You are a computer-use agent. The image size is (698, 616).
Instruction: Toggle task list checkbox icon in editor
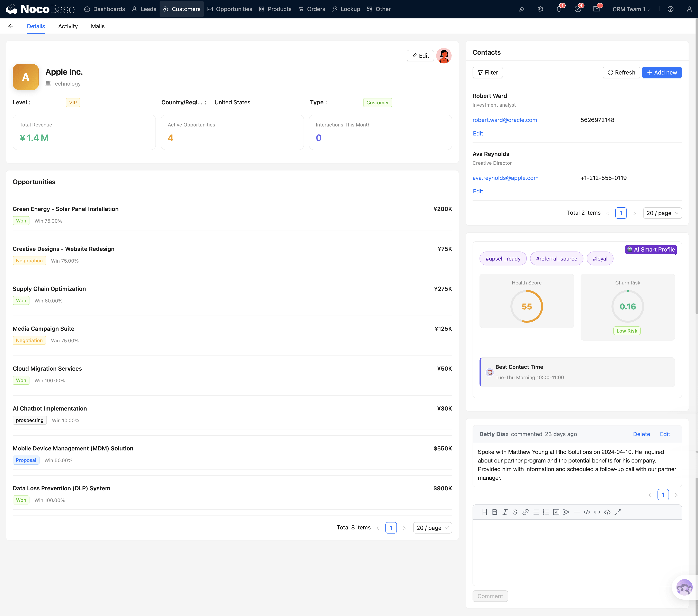556,512
